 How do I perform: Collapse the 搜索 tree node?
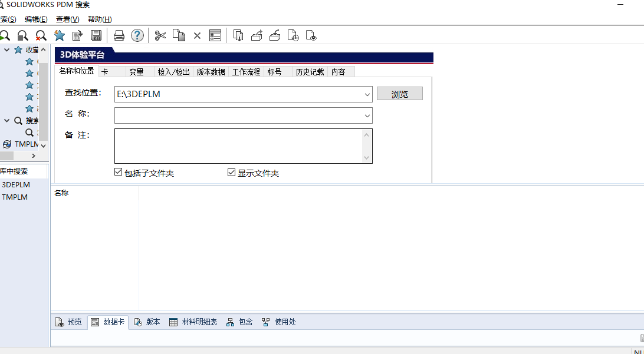6,121
